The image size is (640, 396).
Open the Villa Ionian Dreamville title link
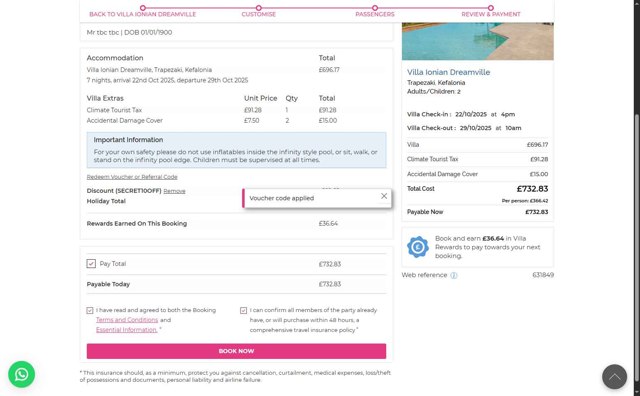pos(448,72)
